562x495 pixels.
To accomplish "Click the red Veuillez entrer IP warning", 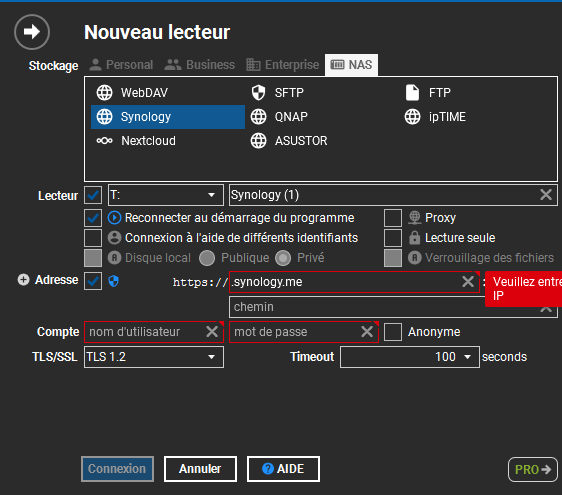I will click(524, 289).
